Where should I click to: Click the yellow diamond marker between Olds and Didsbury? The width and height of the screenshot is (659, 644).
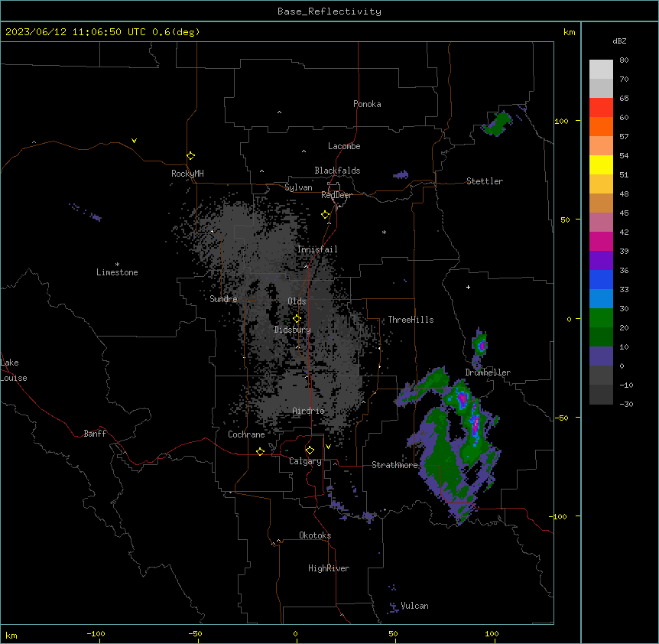[x=297, y=319]
